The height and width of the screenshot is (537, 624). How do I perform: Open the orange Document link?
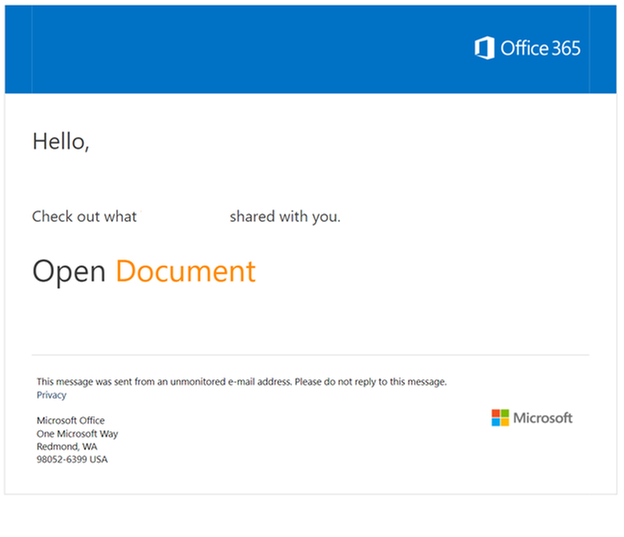pyautogui.click(x=185, y=271)
